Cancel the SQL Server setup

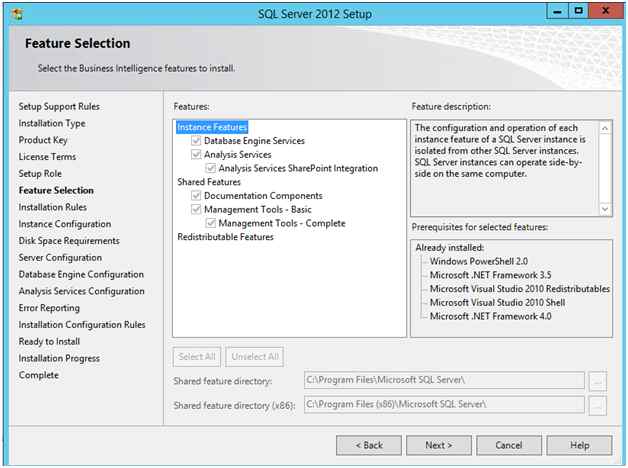tap(509, 445)
